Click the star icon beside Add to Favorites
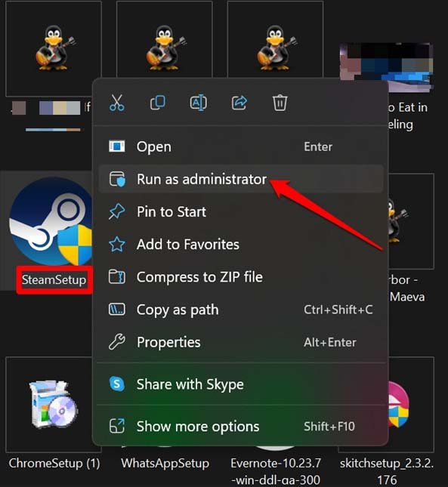This screenshot has width=448, height=487. [117, 244]
